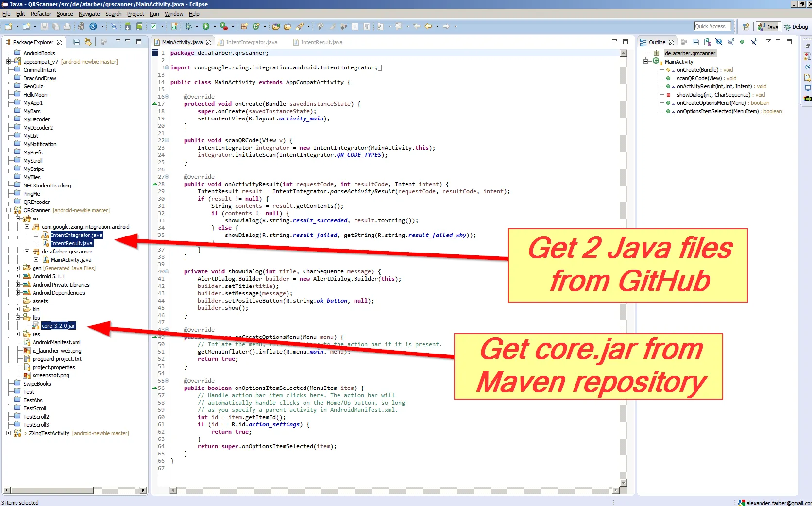Switch to the Debug perspective
Screen dimensions: 812x506
(x=796, y=27)
